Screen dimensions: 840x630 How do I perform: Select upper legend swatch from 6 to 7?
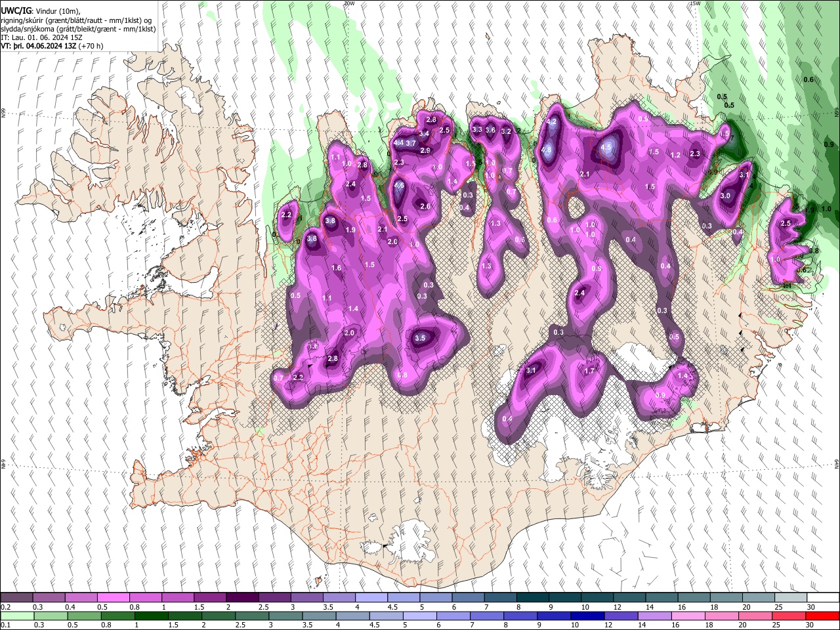coord(468,598)
